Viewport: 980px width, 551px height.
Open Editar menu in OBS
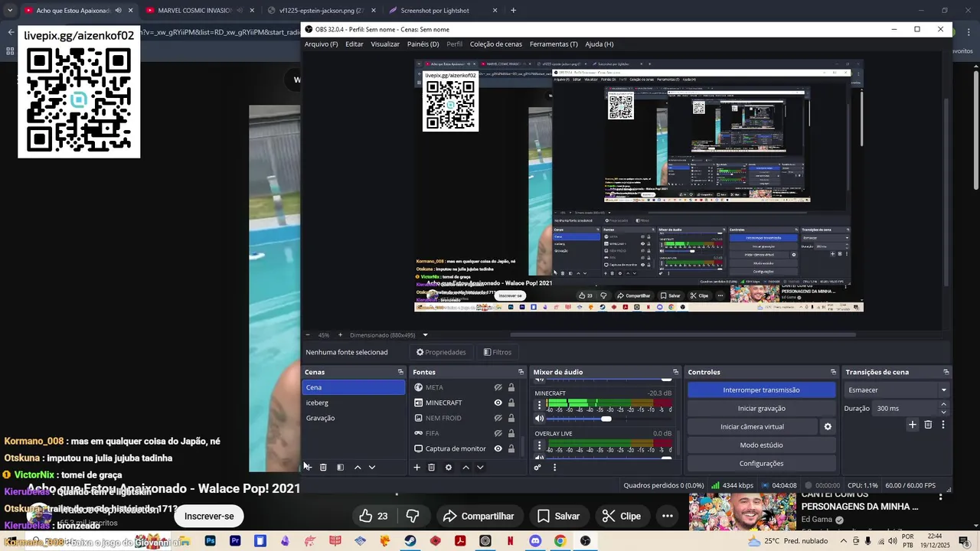[354, 44]
